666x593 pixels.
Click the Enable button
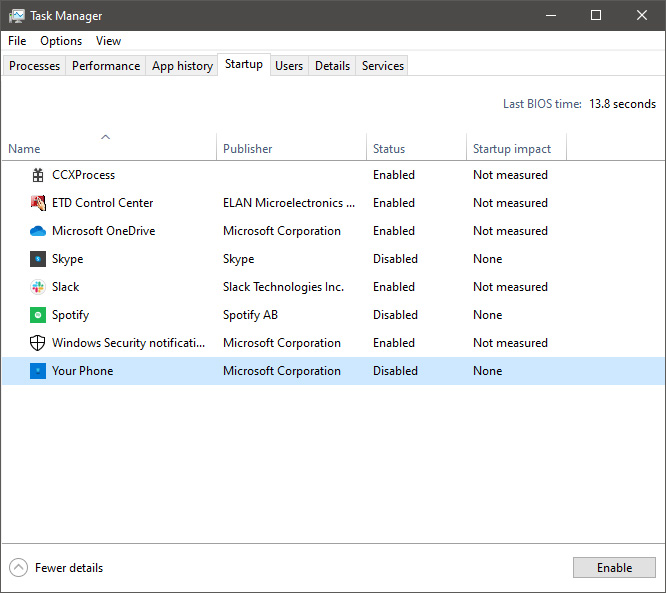614,568
